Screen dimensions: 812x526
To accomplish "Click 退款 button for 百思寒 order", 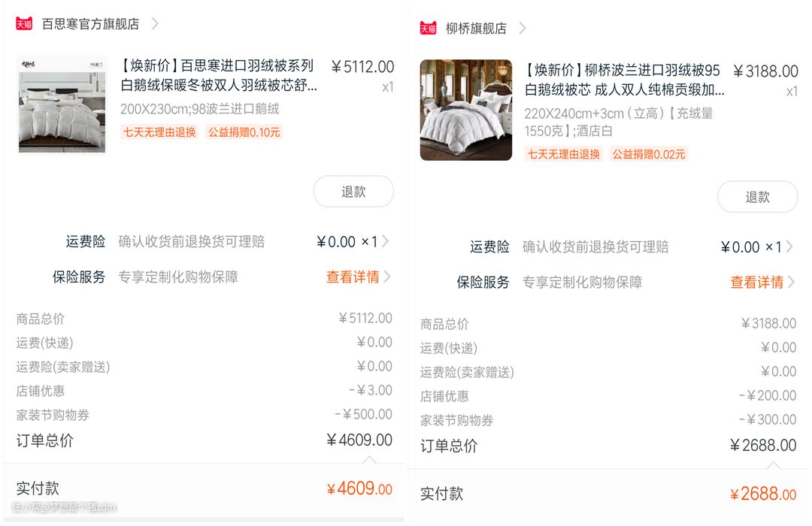I will [353, 192].
